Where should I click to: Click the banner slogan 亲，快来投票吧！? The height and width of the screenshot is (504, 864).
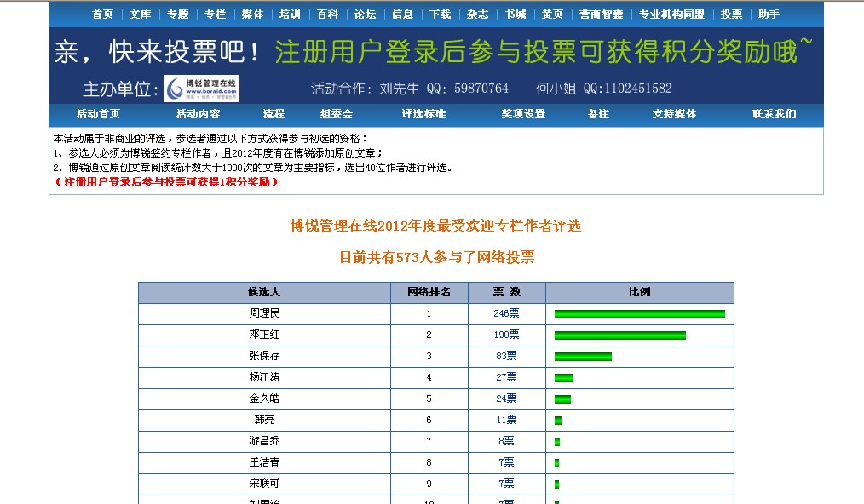pyautogui.click(x=157, y=52)
